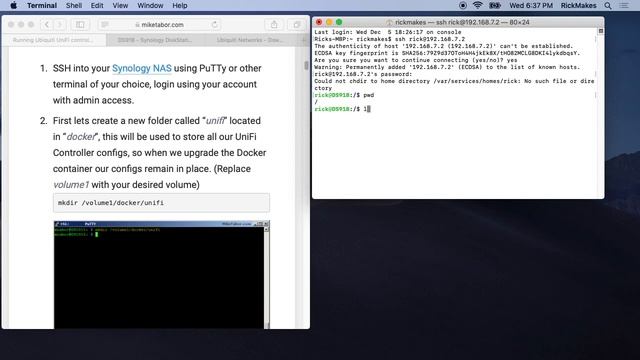
Task: Click the screen recording status icon
Action: coord(462,6)
